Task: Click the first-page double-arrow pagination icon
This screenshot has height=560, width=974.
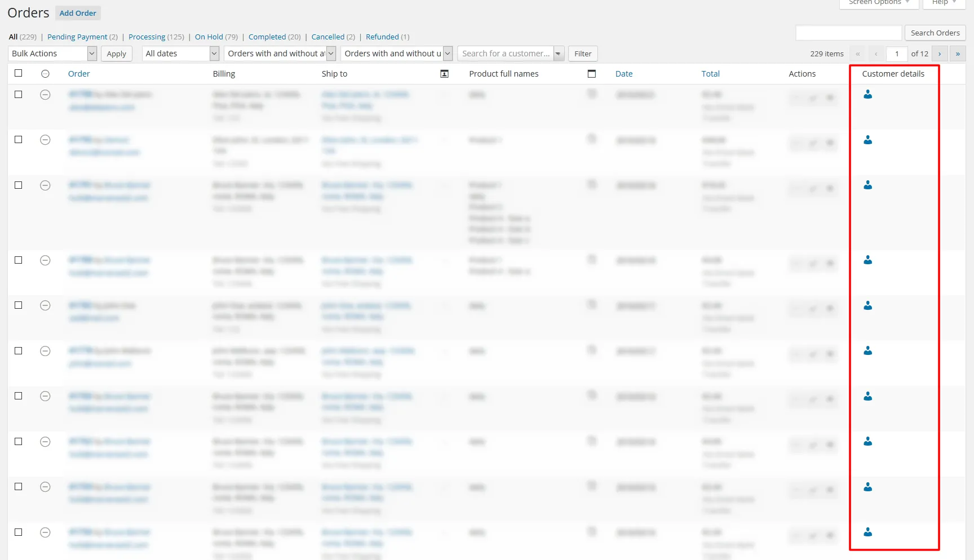Action: coord(857,54)
